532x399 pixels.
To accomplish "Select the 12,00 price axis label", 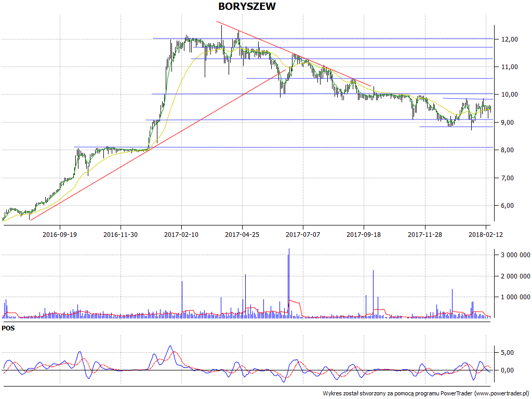I will [x=510, y=39].
